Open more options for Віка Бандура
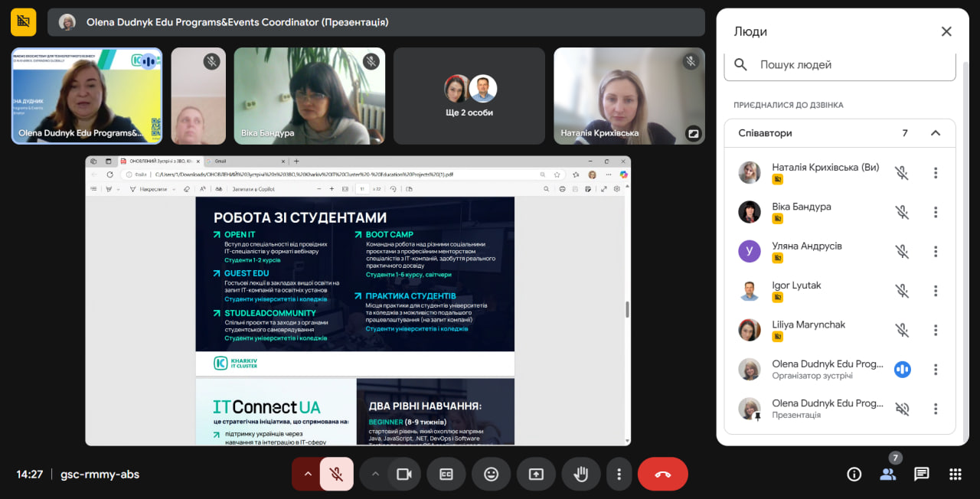The image size is (980, 499). click(936, 212)
